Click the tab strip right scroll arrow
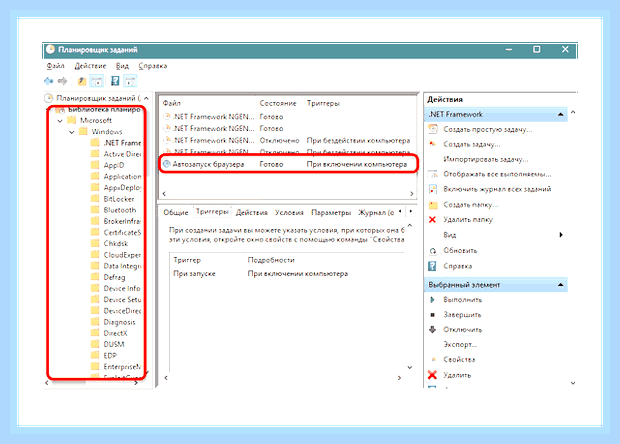 point(411,212)
